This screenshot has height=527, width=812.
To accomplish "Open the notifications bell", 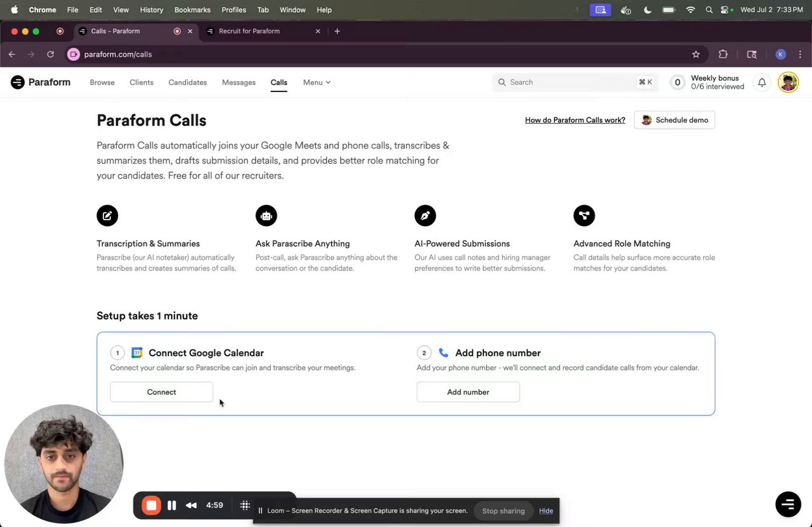I will click(762, 82).
